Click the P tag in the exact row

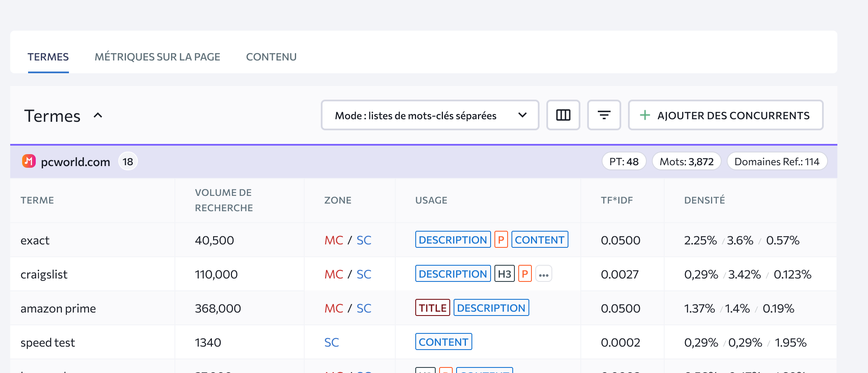[501, 240]
